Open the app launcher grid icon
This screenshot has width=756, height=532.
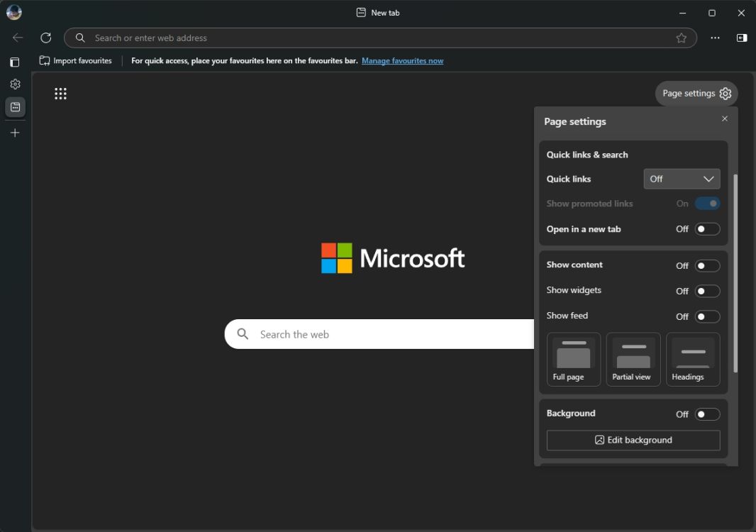[60, 93]
